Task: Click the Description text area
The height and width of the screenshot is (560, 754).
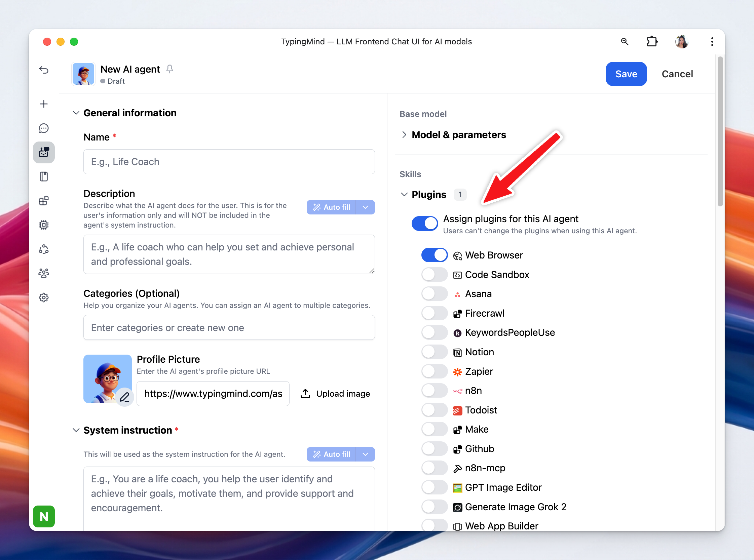Action: click(229, 254)
